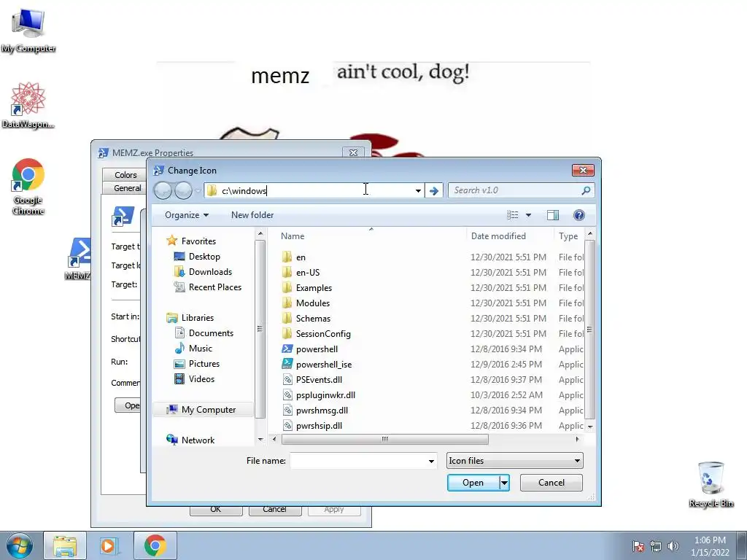The image size is (747, 560).
Task: Change the file view layout icon
Action: click(x=513, y=215)
